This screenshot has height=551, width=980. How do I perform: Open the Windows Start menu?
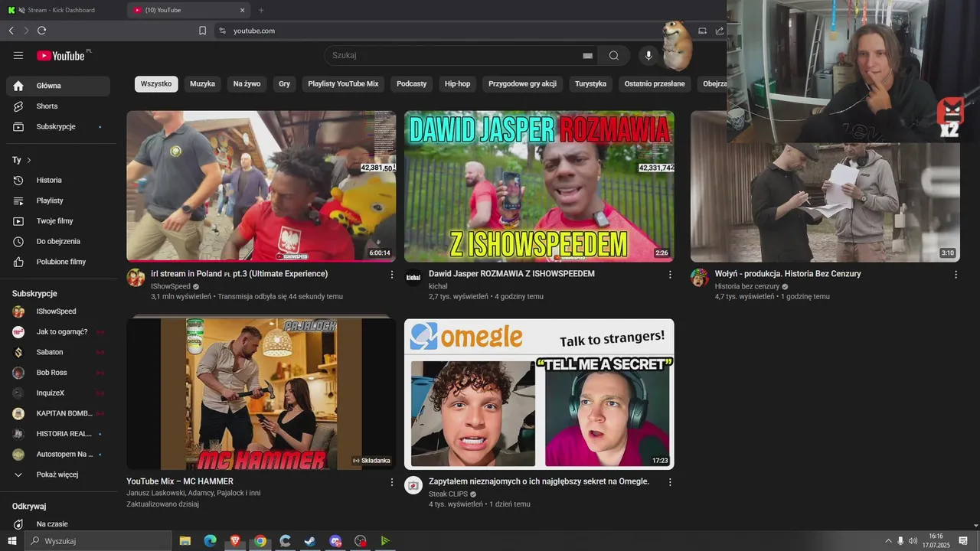(x=11, y=541)
